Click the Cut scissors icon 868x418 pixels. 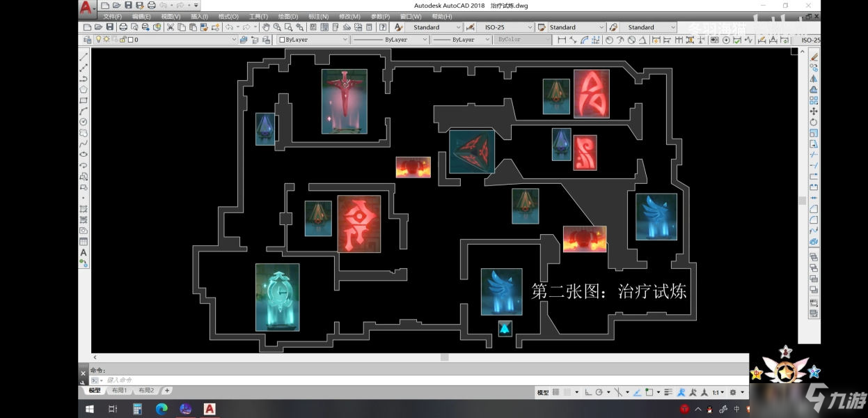[x=170, y=27]
